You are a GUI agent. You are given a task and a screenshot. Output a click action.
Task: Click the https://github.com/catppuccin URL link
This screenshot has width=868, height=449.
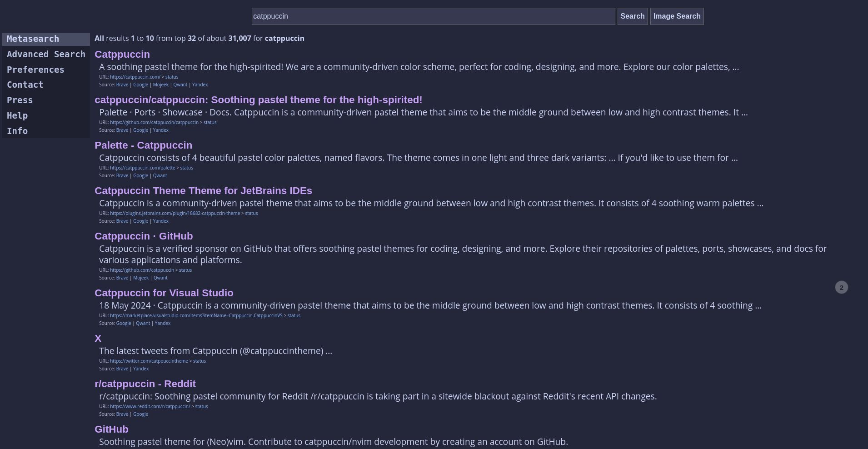coord(142,270)
